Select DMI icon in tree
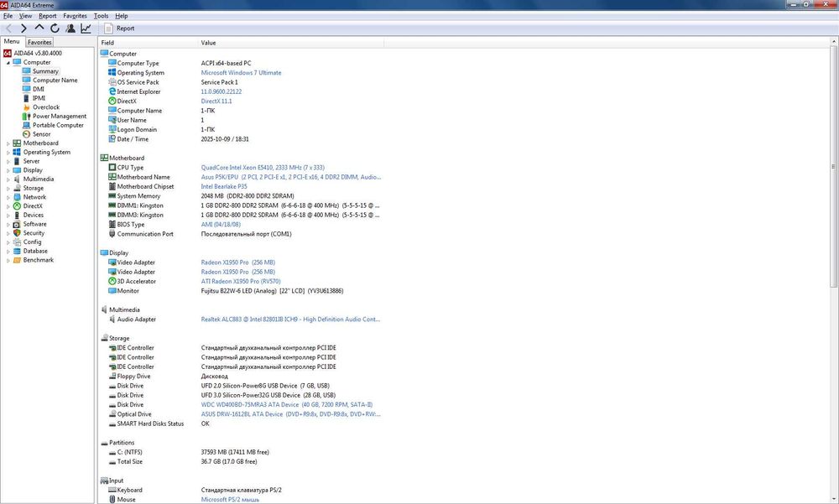The width and height of the screenshot is (839, 504). click(x=26, y=90)
